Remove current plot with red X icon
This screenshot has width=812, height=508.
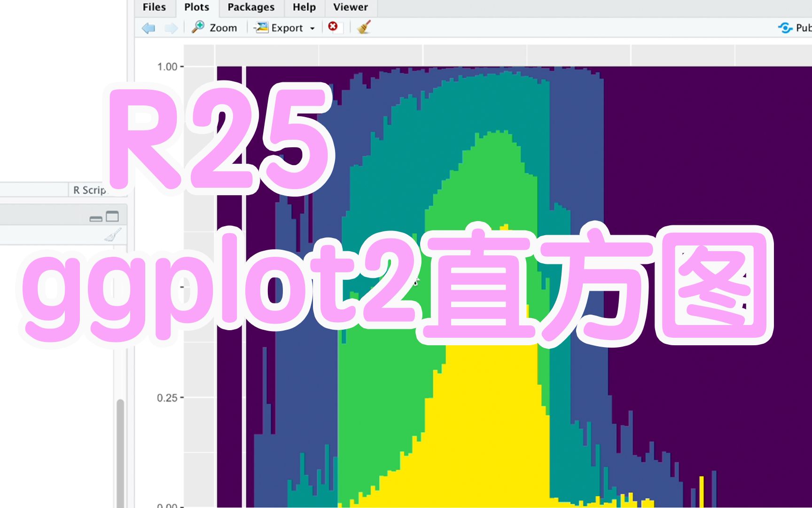point(333,26)
